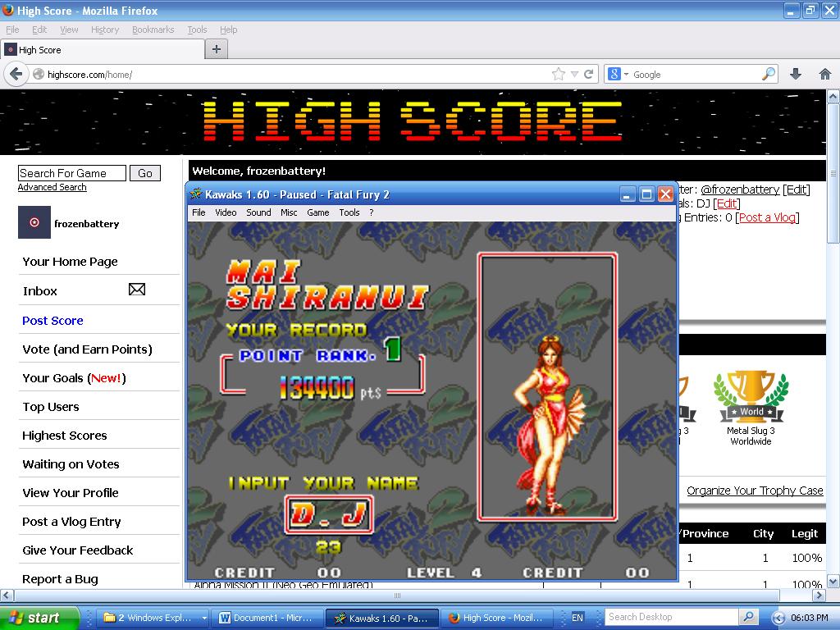Expand the Windows Explorer taskbar group arrow
The width and height of the screenshot is (840, 630).
204,618
